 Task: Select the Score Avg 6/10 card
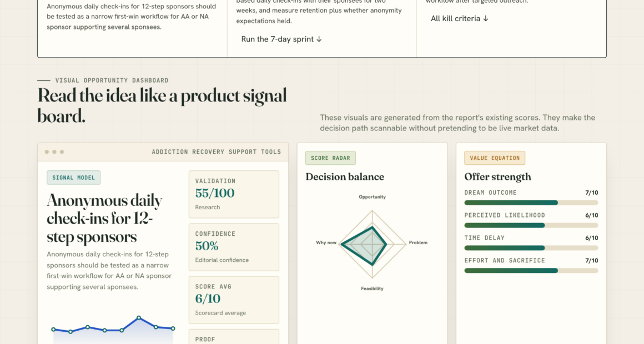234,300
